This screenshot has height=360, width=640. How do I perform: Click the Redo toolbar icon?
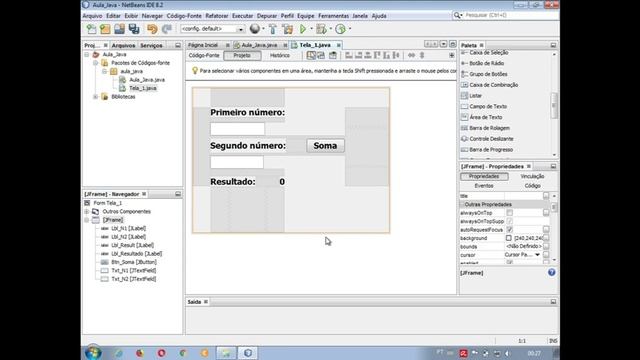click(x=167, y=29)
